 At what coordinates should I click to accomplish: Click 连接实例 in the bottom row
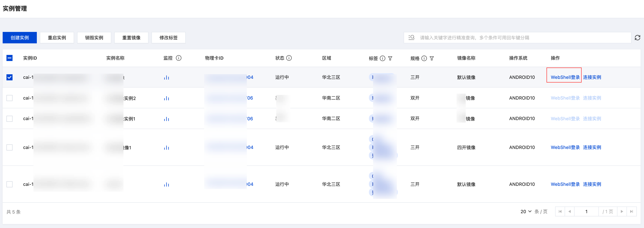click(592, 184)
